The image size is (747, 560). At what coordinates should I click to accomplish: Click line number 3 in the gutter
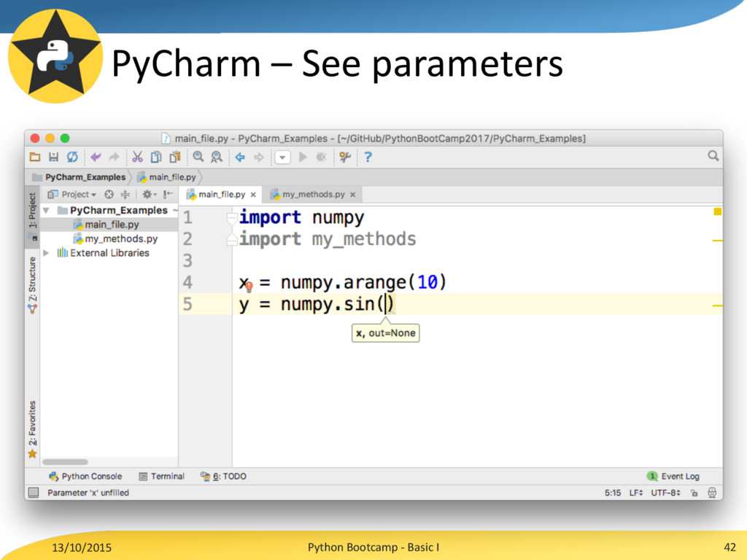(187, 260)
